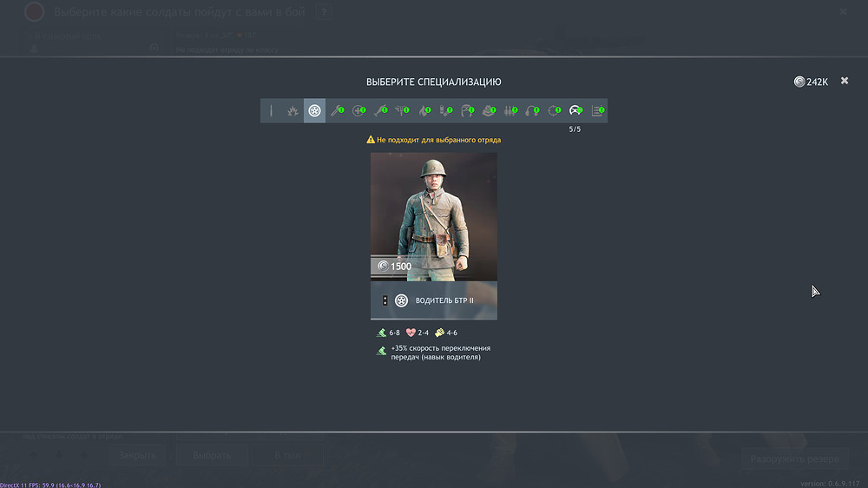The image size is (868, 488).
Task: Click the heart vitality stat 2-4
Action: point(418,333)
